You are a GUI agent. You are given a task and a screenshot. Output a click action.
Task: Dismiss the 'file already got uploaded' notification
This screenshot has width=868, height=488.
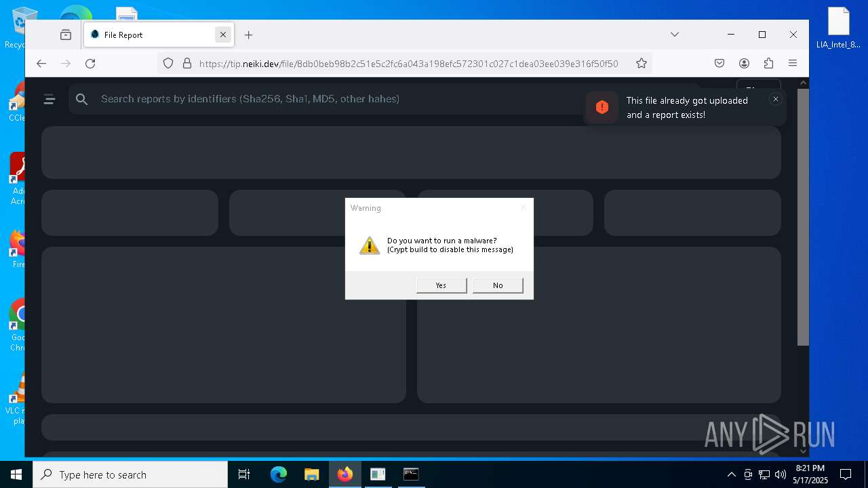(776, 99)
